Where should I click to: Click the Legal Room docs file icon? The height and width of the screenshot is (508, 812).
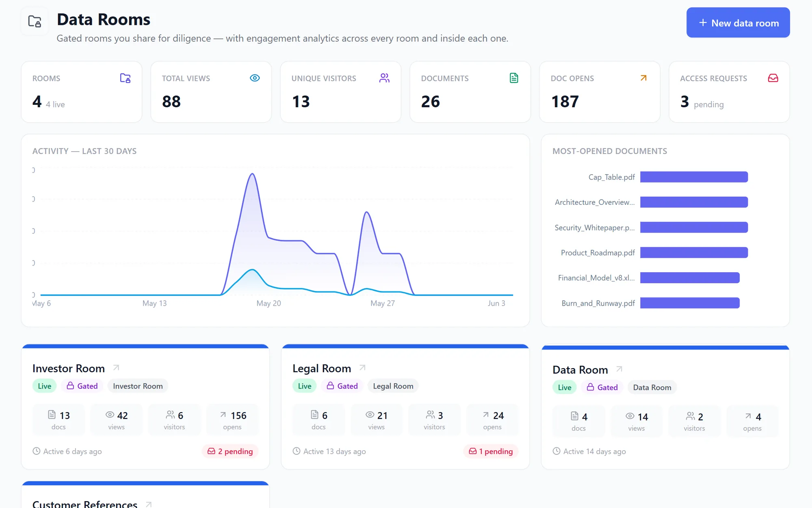(315, 415)
